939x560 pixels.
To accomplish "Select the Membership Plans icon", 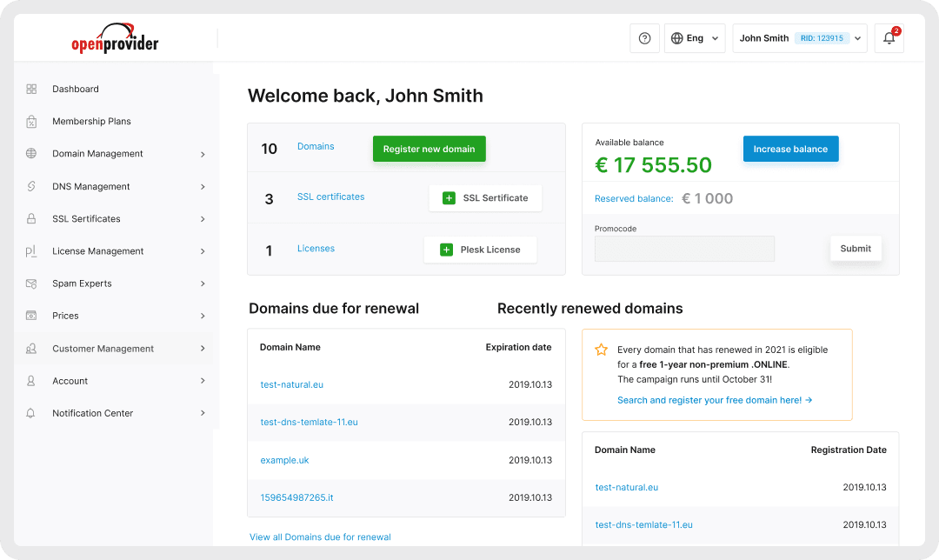I will pyautogui.click(x=31, y=121).
